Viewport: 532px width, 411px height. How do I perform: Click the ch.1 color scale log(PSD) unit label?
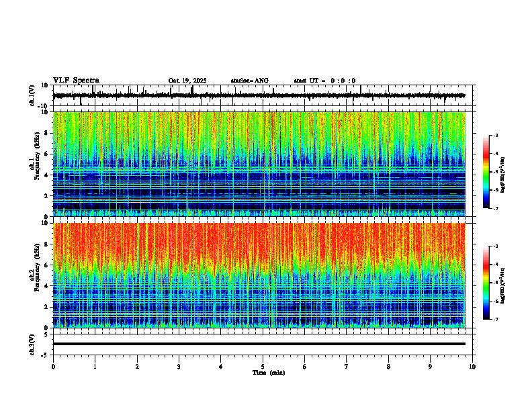tap(503, 175)
